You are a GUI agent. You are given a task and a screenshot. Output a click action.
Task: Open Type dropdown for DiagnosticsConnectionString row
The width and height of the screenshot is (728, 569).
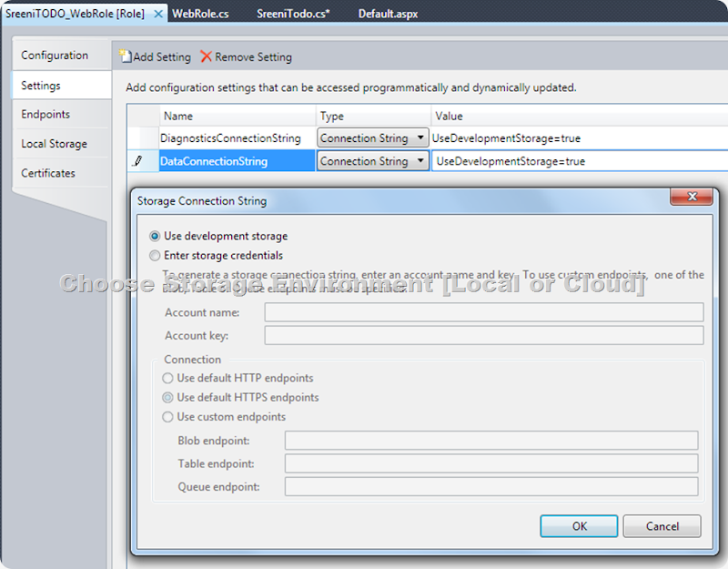(x=373, y=138)
